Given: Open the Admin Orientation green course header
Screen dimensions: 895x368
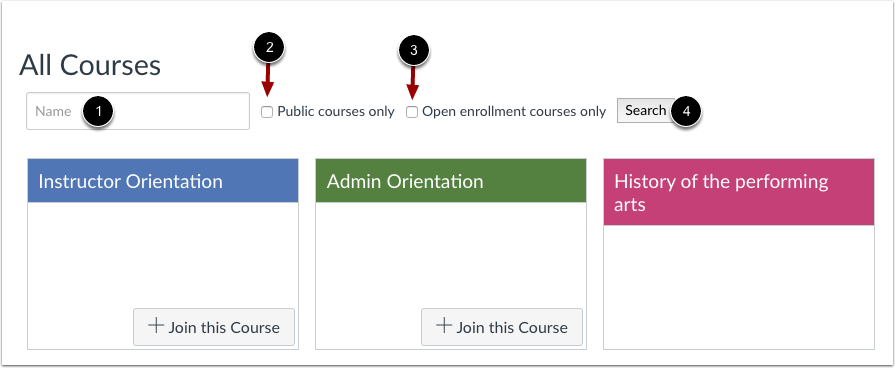Looking at the screenshot, I should point(451,181).
